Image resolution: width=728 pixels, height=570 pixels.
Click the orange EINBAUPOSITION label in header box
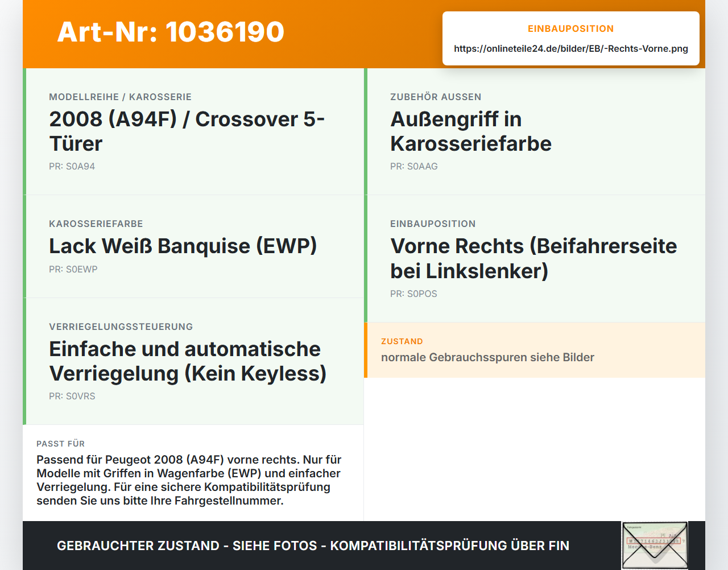pos(571,28)
